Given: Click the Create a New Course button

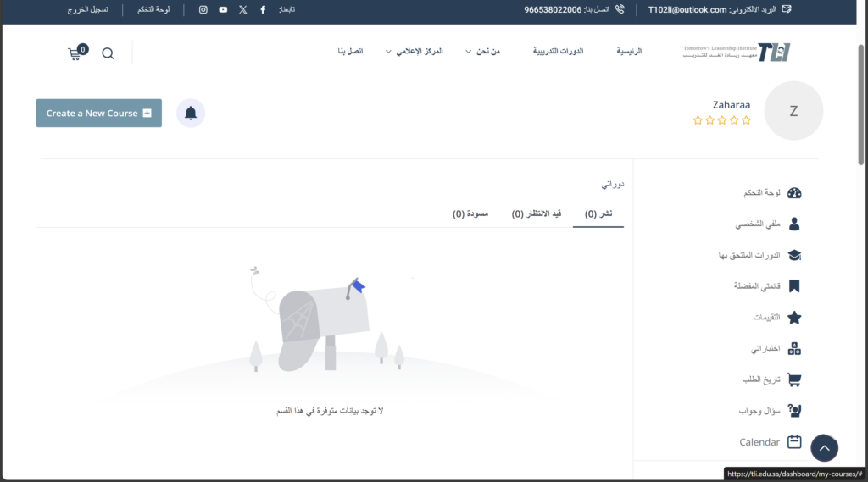Looking at the screenshot, I should coord(98,114).
